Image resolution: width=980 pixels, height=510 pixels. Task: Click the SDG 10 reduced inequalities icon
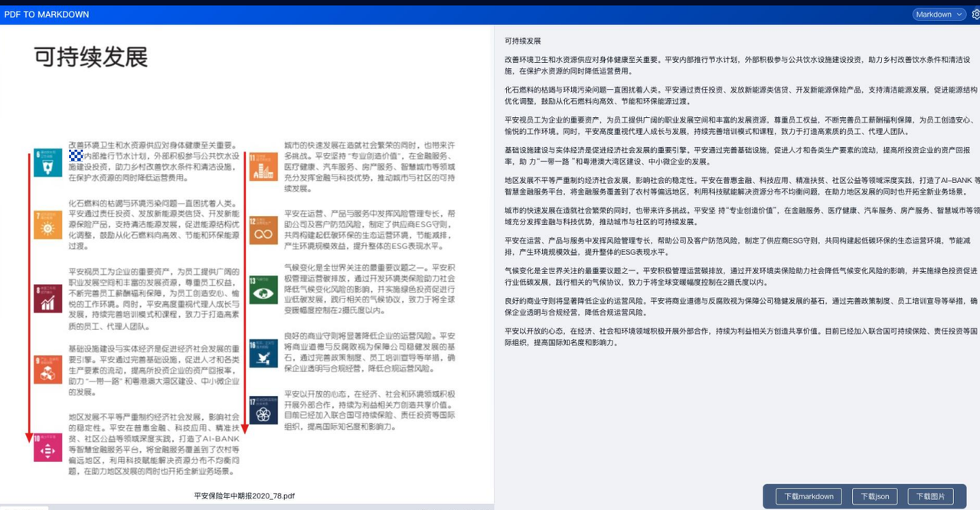47,448
